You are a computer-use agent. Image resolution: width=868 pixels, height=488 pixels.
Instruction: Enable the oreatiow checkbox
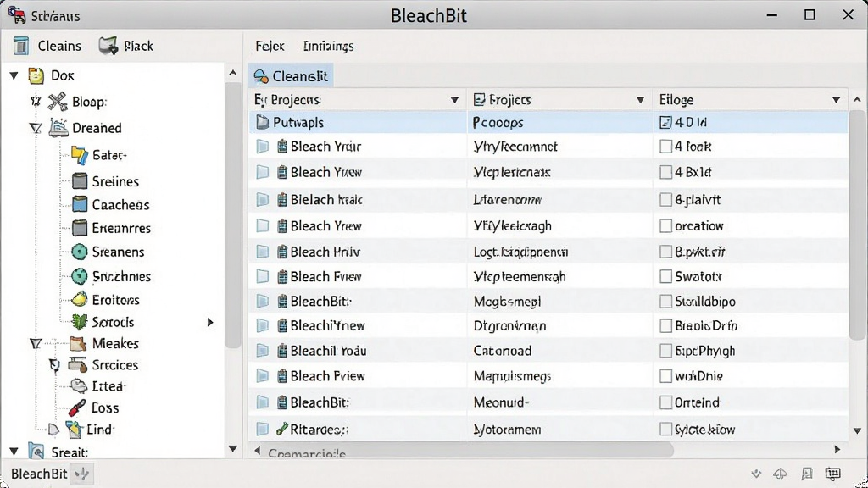tap(665, 225)
